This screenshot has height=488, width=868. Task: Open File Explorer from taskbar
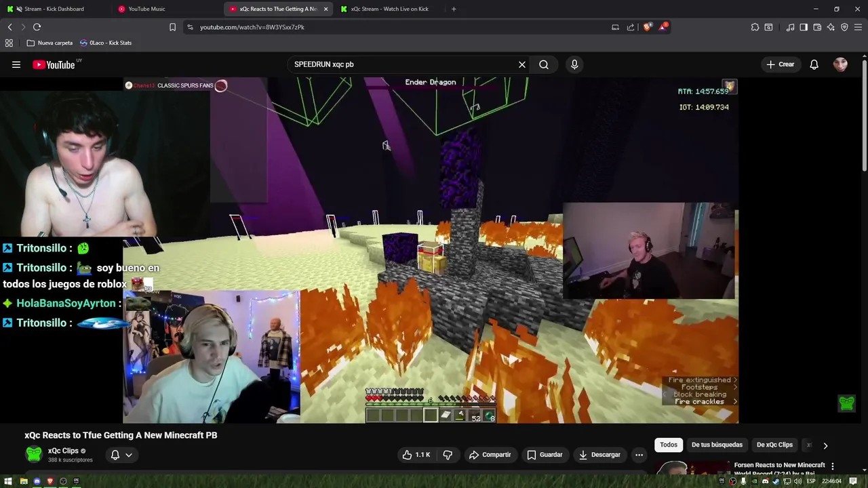coord(24,481)
